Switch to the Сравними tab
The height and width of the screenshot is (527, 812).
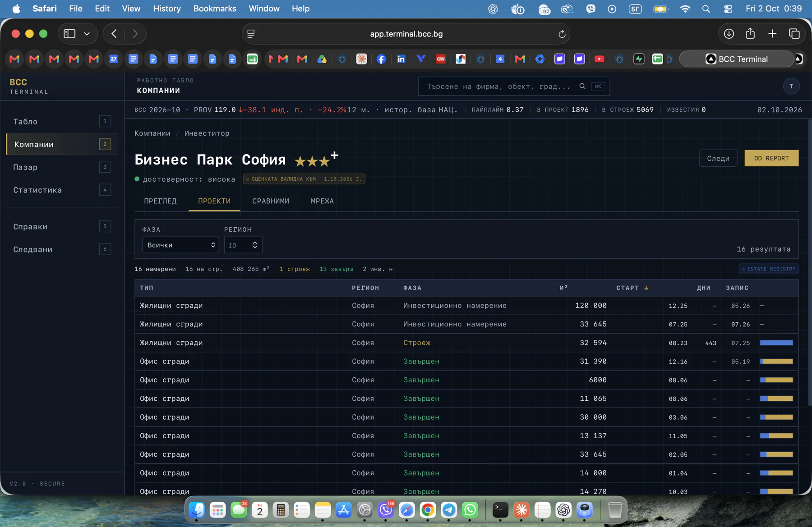271,201
